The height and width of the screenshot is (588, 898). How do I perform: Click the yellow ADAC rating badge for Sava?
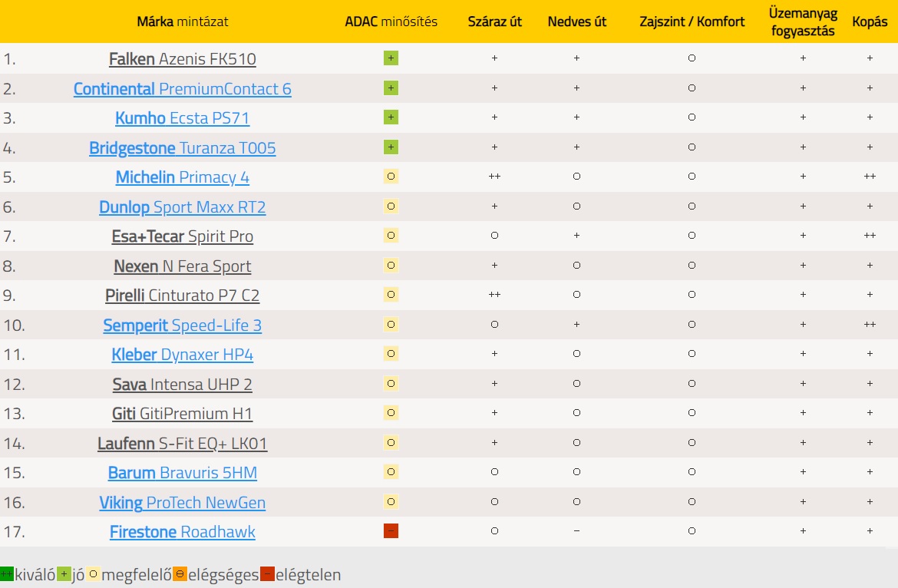[x=391, y=383]
